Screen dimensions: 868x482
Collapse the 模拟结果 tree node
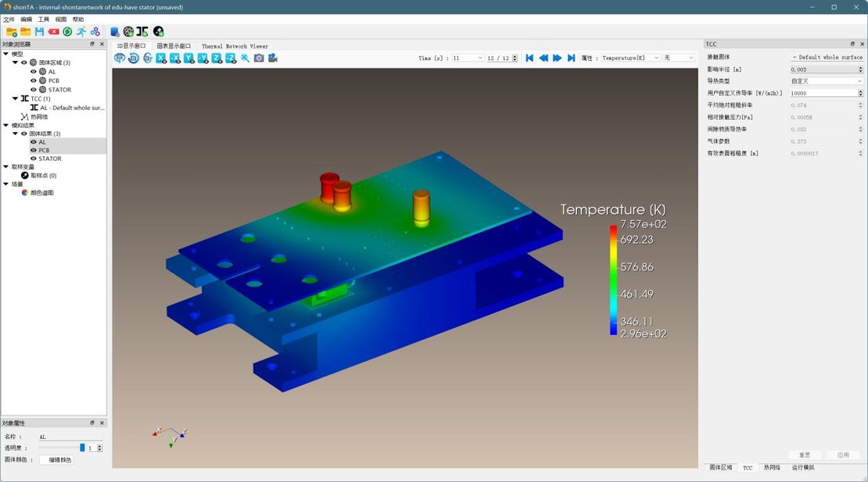coord(6,126)
